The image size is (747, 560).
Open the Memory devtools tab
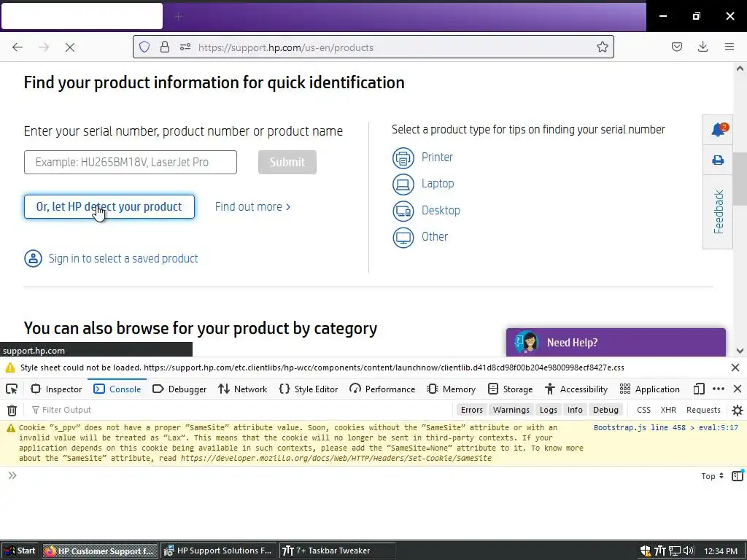(x=451, y=389)
